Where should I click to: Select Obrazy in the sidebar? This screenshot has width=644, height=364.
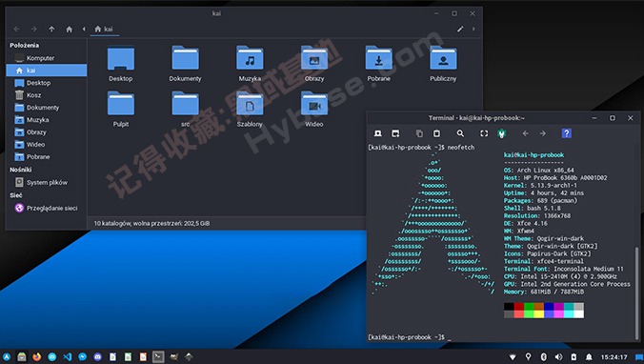[x=47, y=131]
